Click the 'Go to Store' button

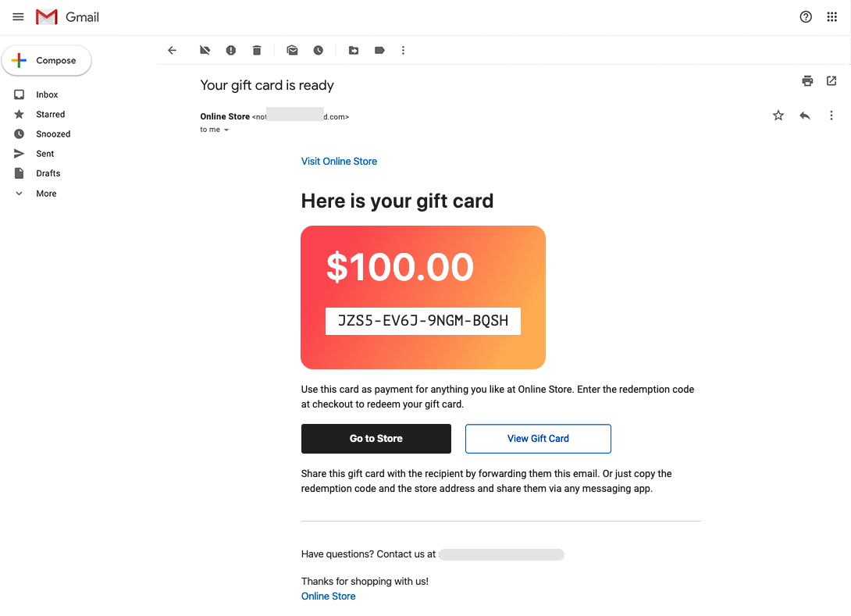tap(376, 438)
